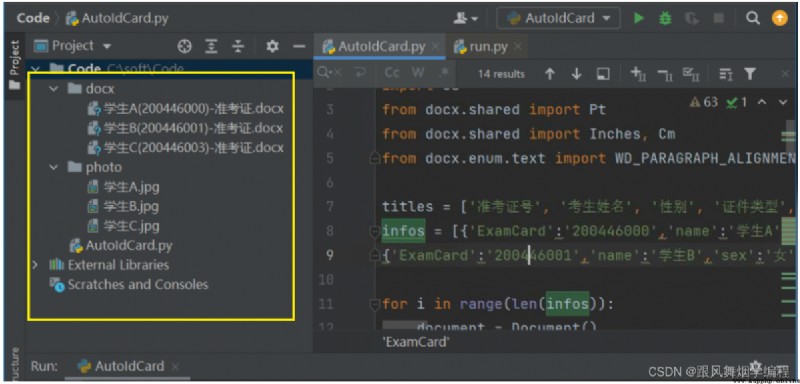This screenshot has height=384, width=800.
Task: Switch to the run.py tab
Action: [x=487, y=47]
